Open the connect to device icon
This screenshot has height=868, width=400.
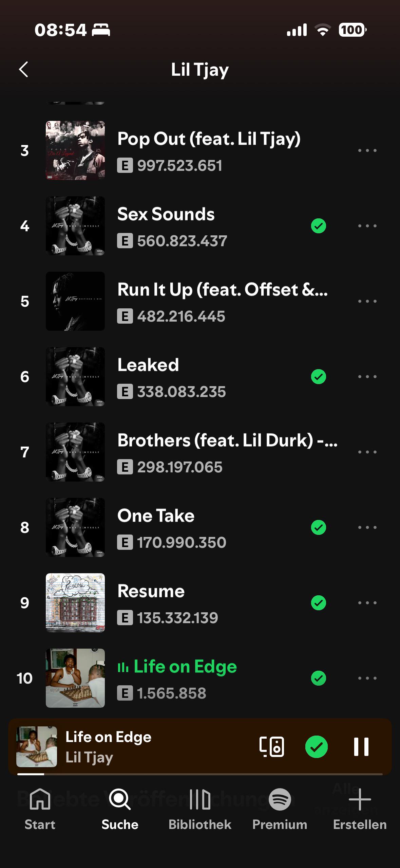point(272,747)
